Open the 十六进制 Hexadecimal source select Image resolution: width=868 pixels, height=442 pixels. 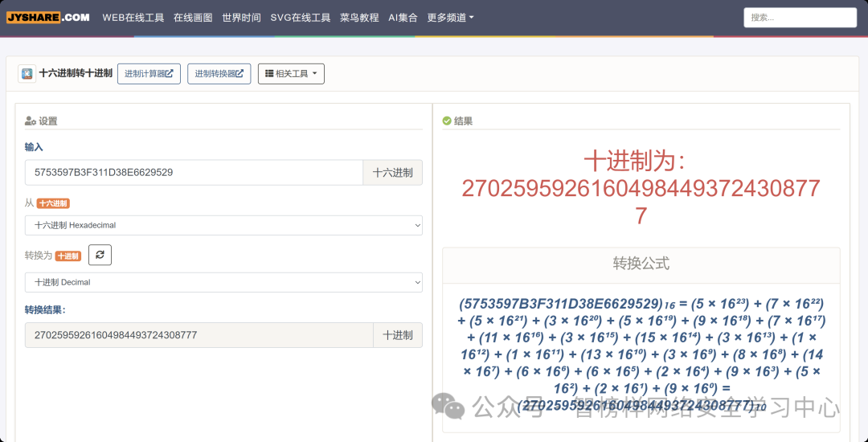[223, 225]
